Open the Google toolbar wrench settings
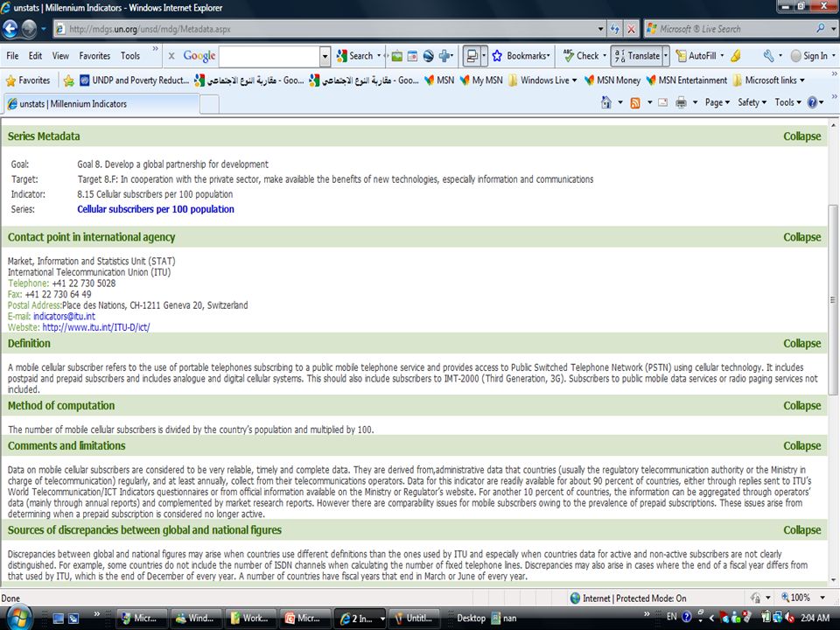840x630 pixels. pos(769,56)
